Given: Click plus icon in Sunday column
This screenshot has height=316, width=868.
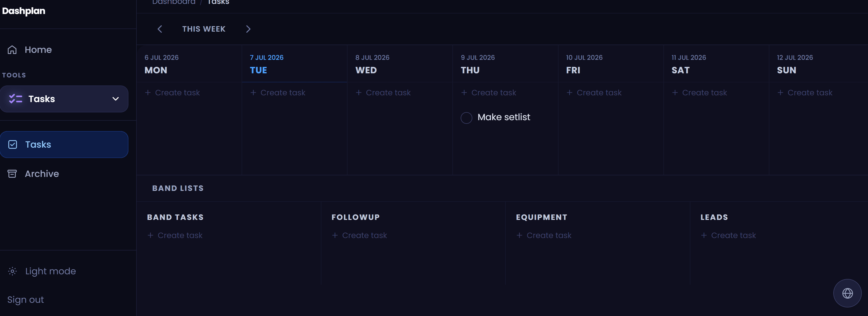Looking at the screenshot, I should (x=780, y=92).
